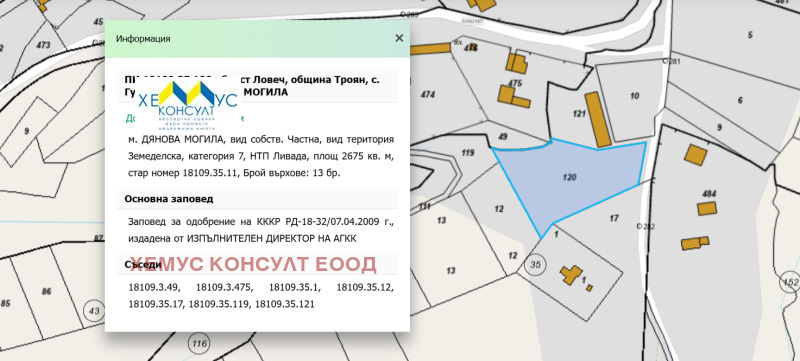
Task: Click text Брой върхове: 13 бр.
Action: (x=292, y=173)
